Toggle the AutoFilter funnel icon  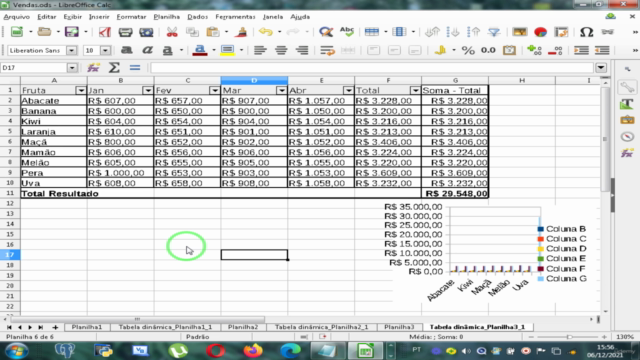coord(494,32)
